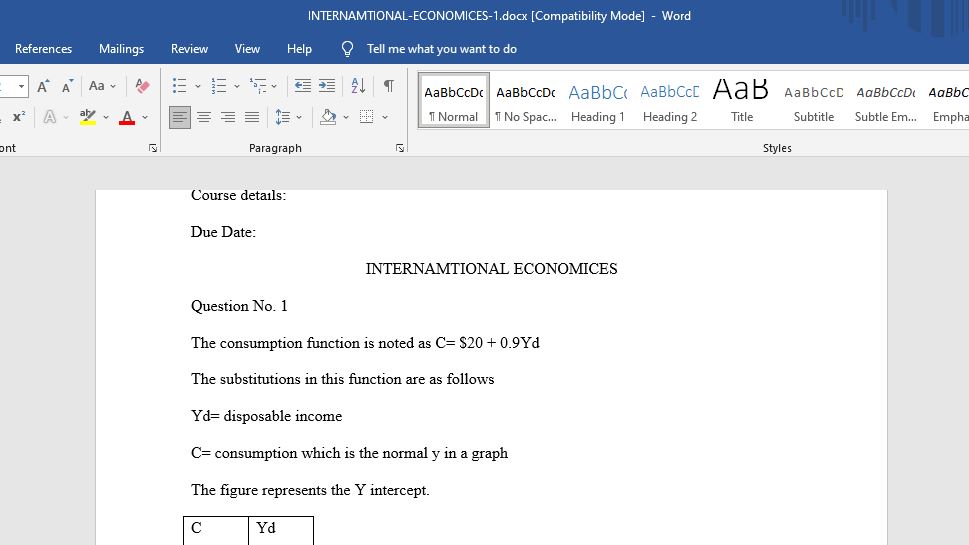This screenshot has width=969, height=545.
Task: Click the table cell containing Yd
Action: [281, 530]
